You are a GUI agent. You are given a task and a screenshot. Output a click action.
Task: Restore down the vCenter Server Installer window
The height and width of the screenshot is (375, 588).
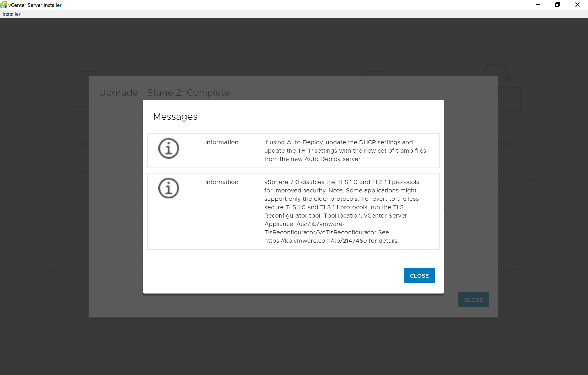pyautogui.click(x=557, y=5)
